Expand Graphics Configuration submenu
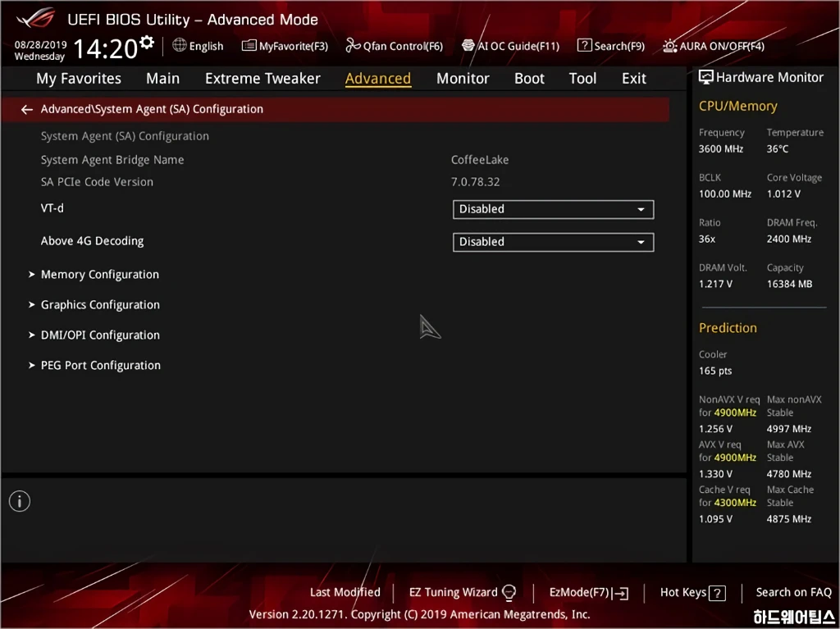Viewport: 840px width, 629px height. pos(100,305)
